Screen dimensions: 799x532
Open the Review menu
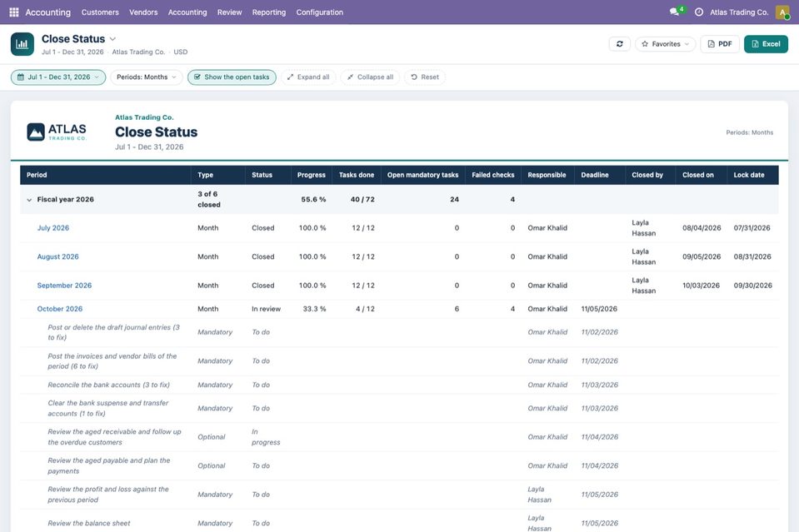[229, 12]
